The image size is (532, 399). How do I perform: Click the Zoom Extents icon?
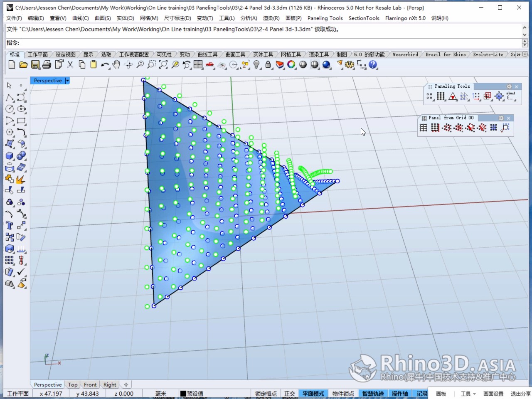(163, 64)
